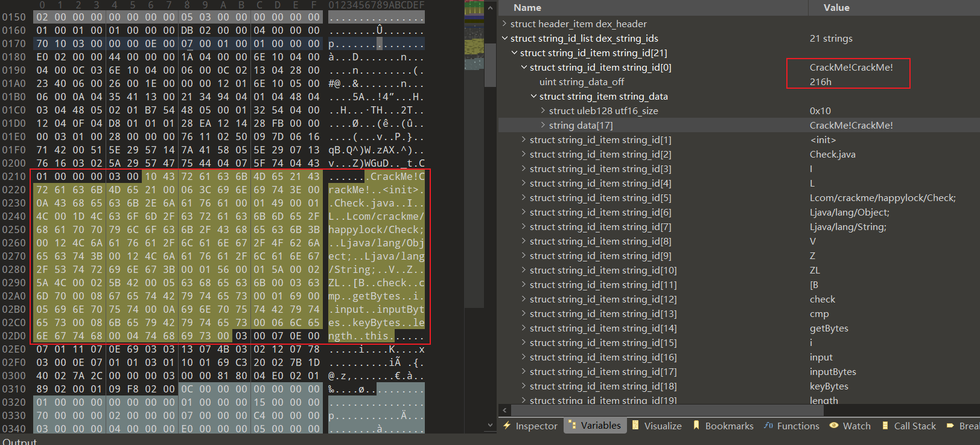980x445 pixels.
Task: Click the Functions f() icon
Action: click(x=768, y=426)
